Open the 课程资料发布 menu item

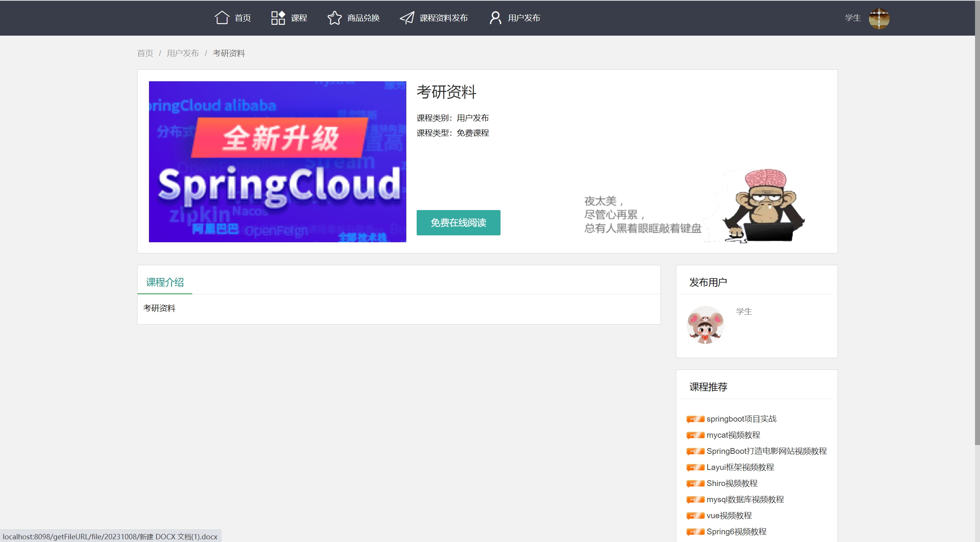point(443,18)
